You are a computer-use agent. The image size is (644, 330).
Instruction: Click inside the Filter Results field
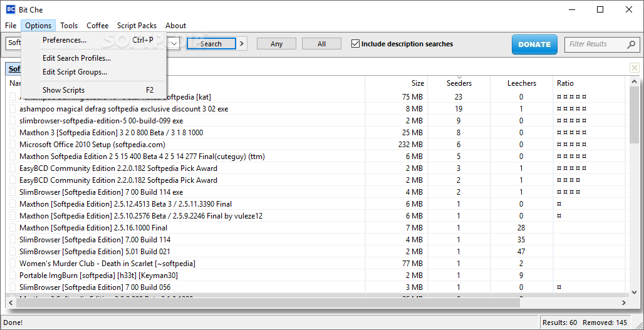click(x=597, y=44)
